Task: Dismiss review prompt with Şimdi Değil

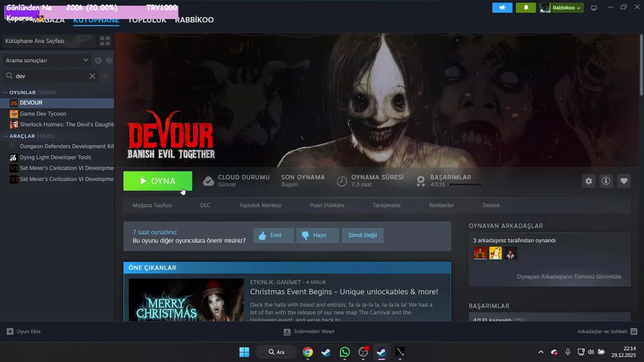Action: pos(362,235)
